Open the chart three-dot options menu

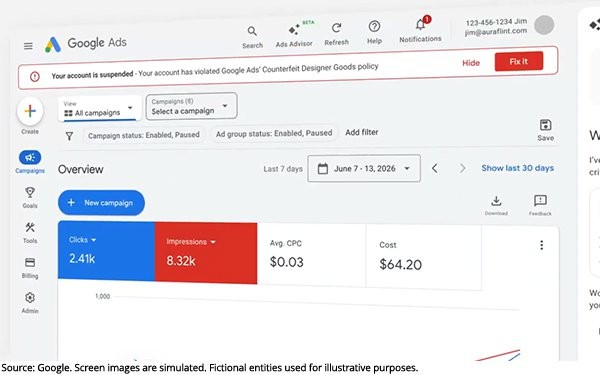click(x=541, y=245)
